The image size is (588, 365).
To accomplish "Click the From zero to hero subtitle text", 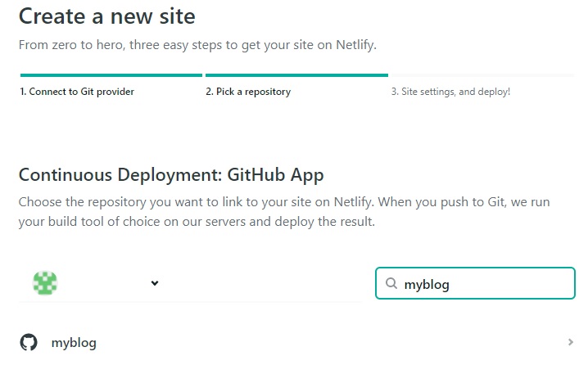I will point(164,45).
